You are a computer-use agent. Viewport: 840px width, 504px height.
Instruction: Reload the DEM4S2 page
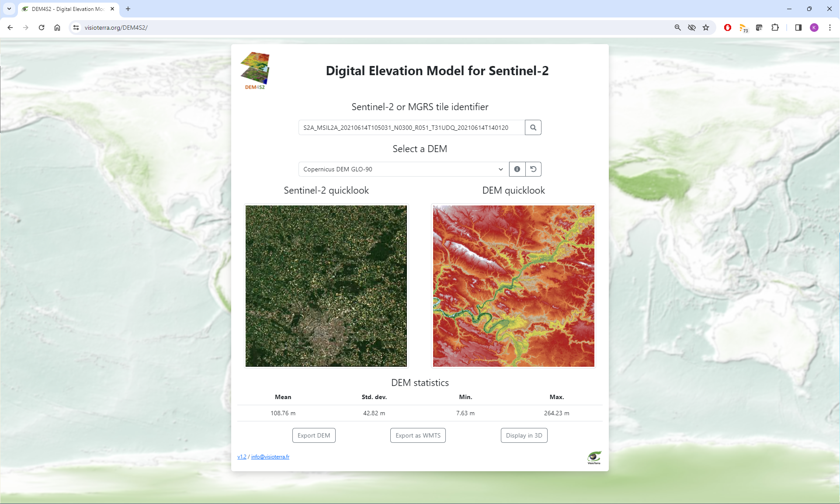[42, 28]
